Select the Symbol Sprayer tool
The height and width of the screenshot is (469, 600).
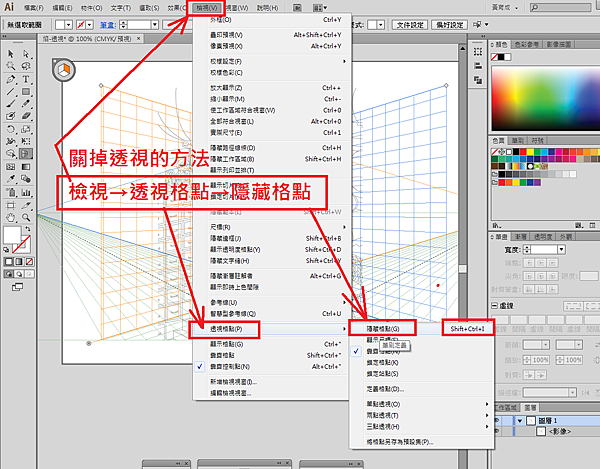[11, 192]
